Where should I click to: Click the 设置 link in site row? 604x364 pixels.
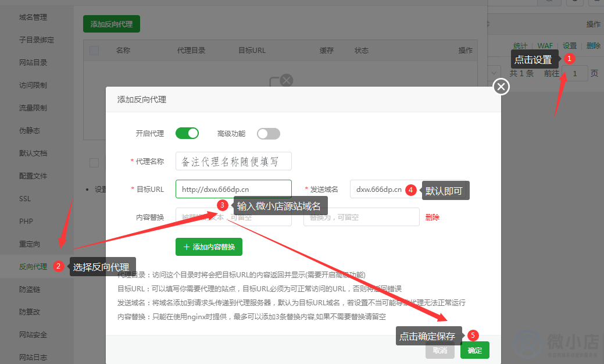(570, 46)
